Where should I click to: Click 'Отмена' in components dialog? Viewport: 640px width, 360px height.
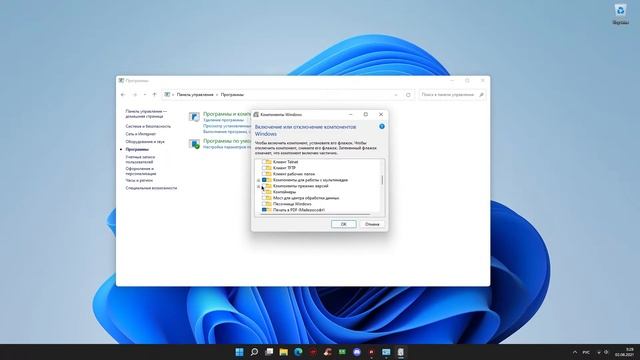click(372, 224)
